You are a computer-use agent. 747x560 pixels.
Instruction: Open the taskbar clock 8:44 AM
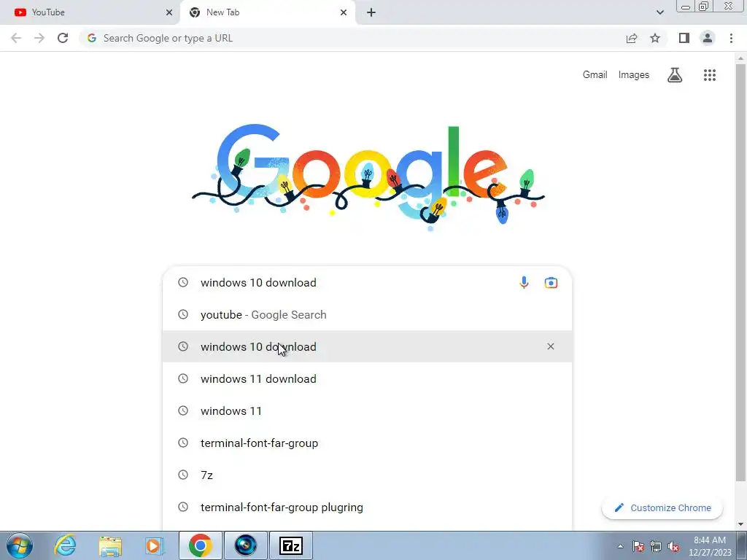[710, 546]
